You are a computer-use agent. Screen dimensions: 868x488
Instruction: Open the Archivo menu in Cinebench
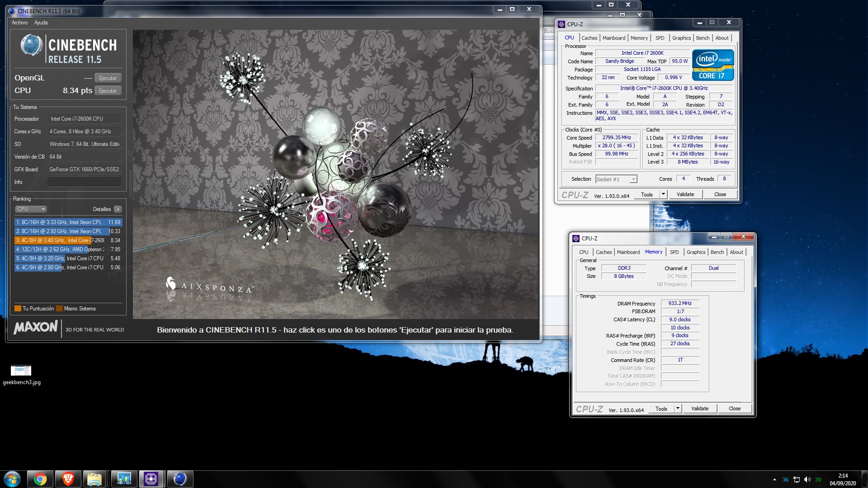click(x=19, y=23)
